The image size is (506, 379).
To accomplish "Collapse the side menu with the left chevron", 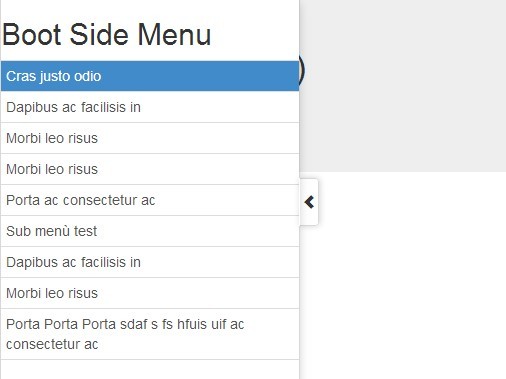I will [309, 202].
